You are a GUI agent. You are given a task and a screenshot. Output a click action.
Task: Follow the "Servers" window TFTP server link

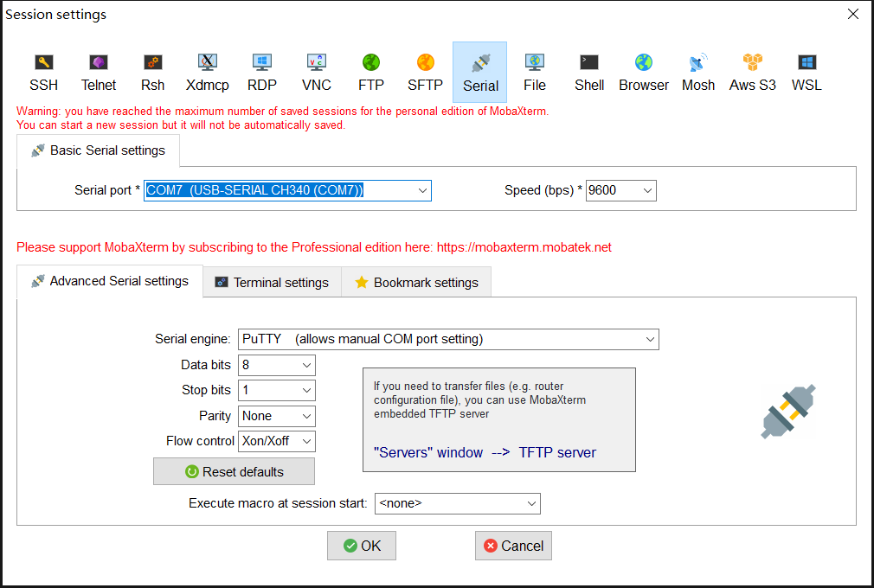485,453
